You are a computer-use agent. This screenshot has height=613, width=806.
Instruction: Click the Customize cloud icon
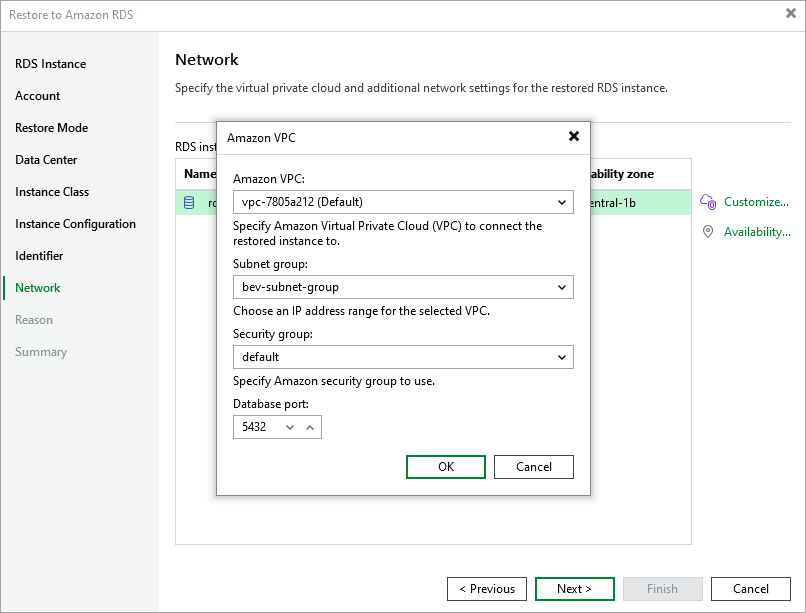[708, 202]
